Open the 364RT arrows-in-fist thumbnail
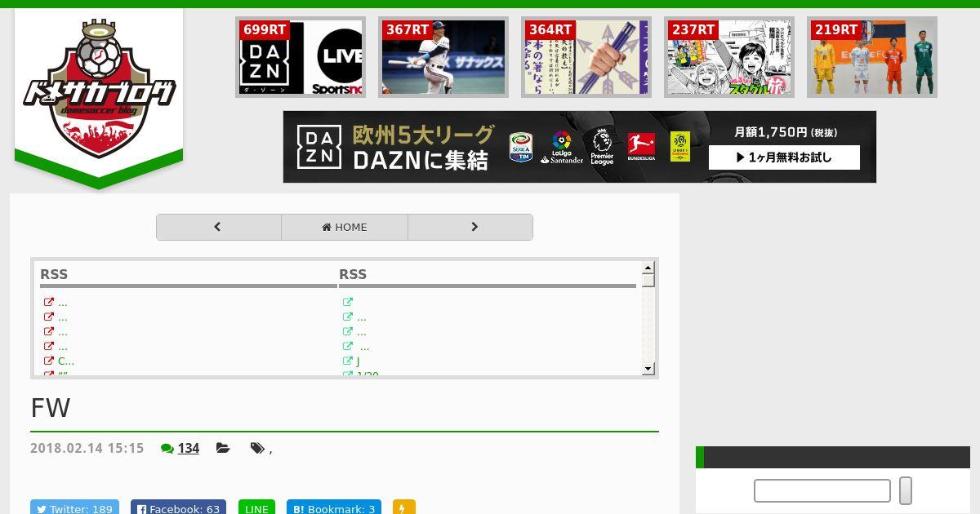 coord(586,57)
